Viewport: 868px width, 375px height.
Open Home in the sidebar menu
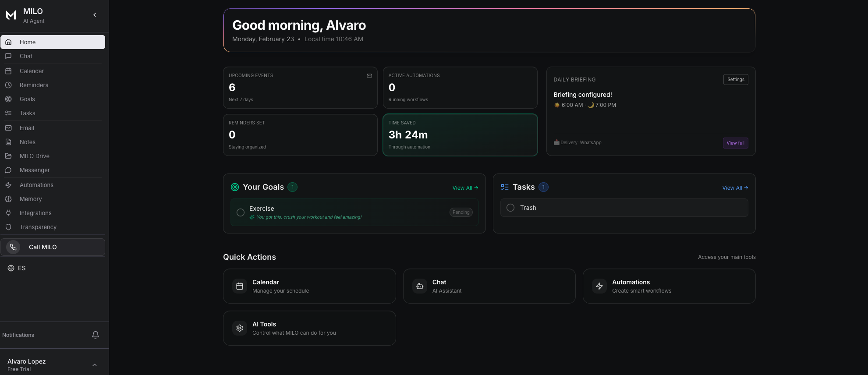(53, 42)
